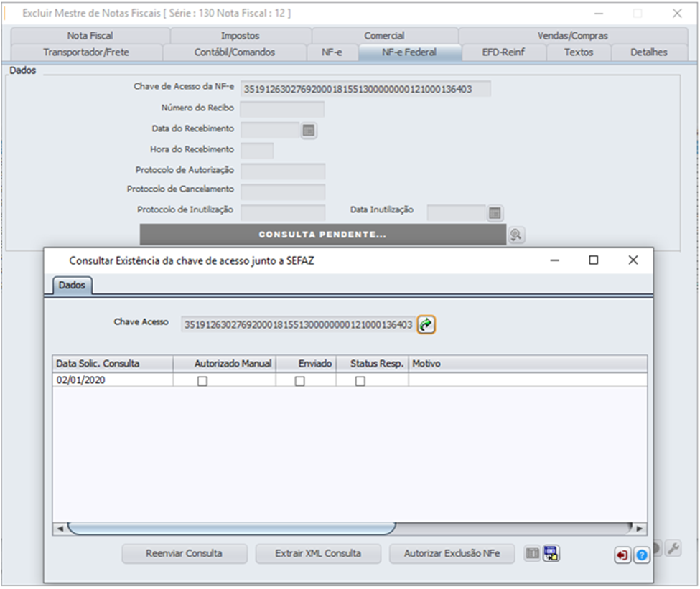
Task: Click the Motivo column header
Action: tap(528, 364)
